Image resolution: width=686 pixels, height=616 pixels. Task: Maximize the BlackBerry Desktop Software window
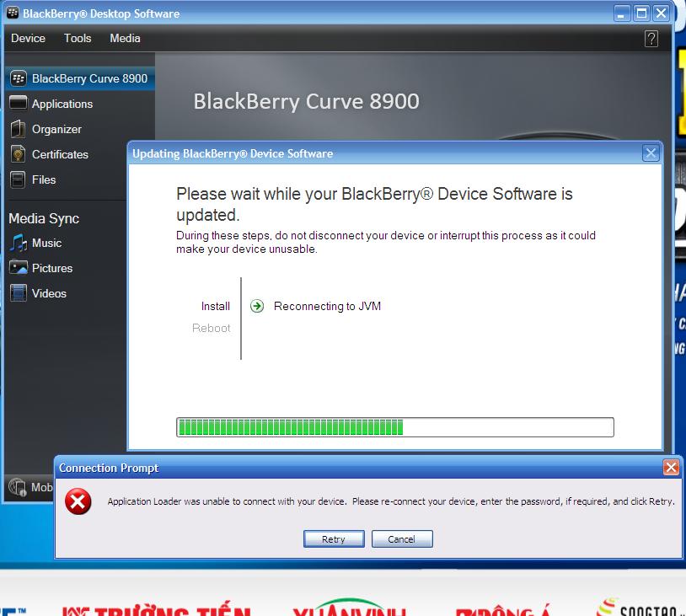pos(641,13)
